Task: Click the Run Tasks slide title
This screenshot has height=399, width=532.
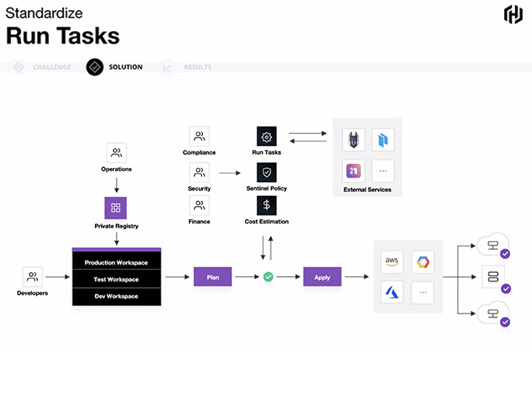Action: [x=63, y=36]
